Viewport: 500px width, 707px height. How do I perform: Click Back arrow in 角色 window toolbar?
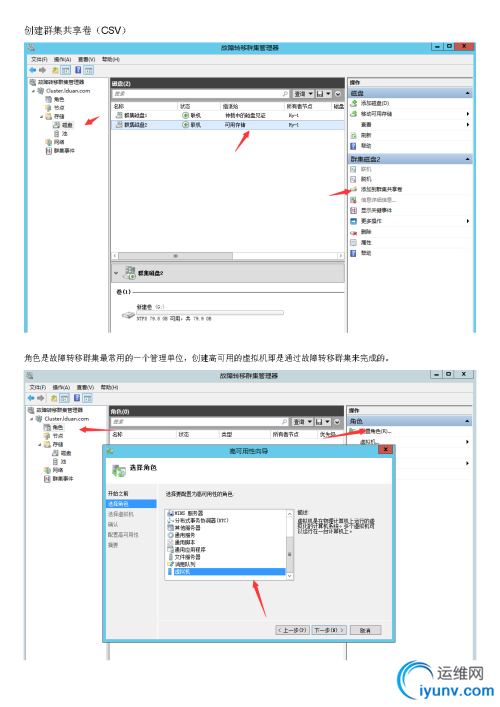coord(31,398)
